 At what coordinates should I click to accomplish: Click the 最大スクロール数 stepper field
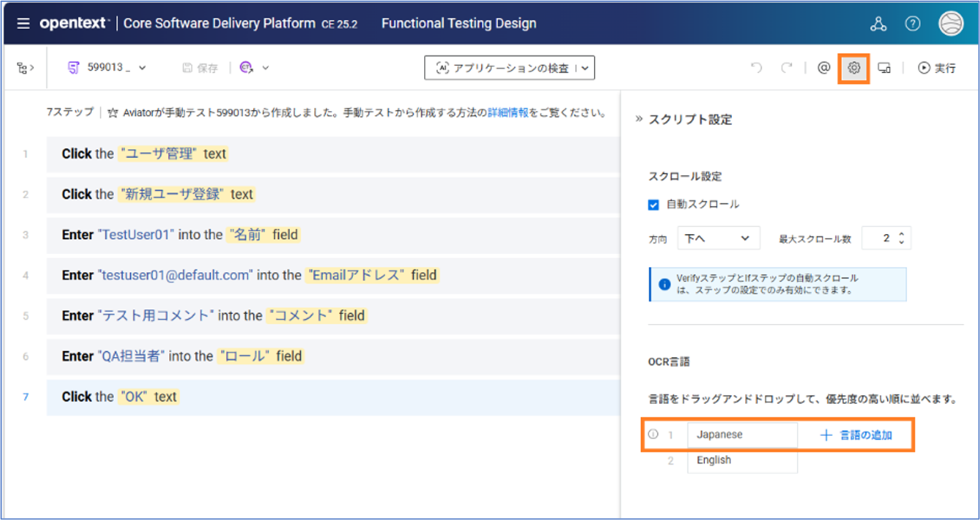pos(885,238)
